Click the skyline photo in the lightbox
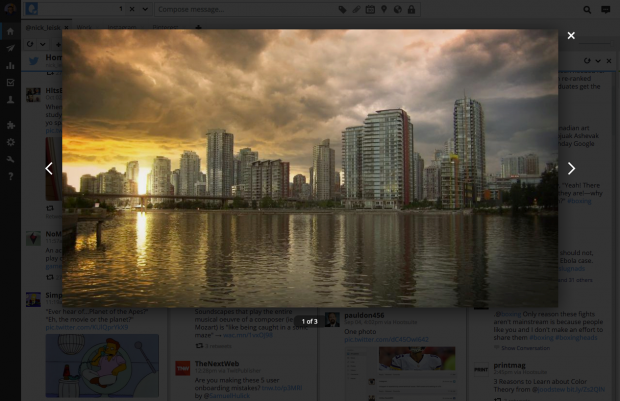Screen dimensions: 620x401 coord(310,168)
